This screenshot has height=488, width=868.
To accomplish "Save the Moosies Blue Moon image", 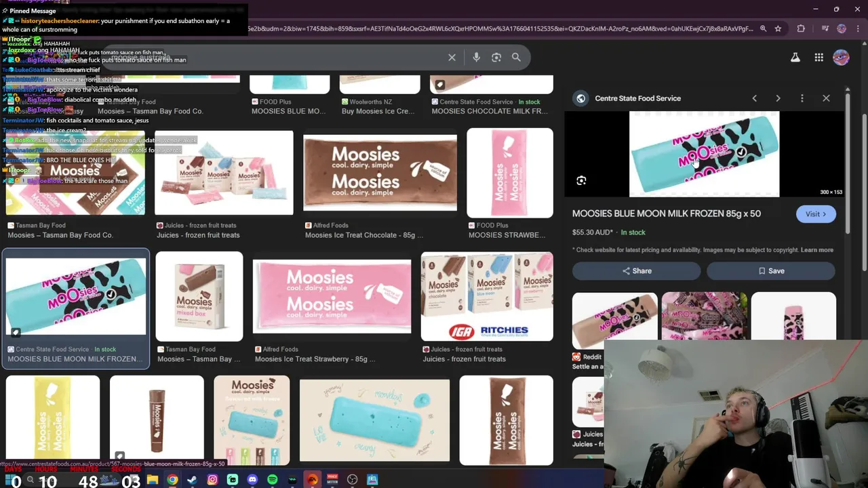I will [x=771, y=271].
